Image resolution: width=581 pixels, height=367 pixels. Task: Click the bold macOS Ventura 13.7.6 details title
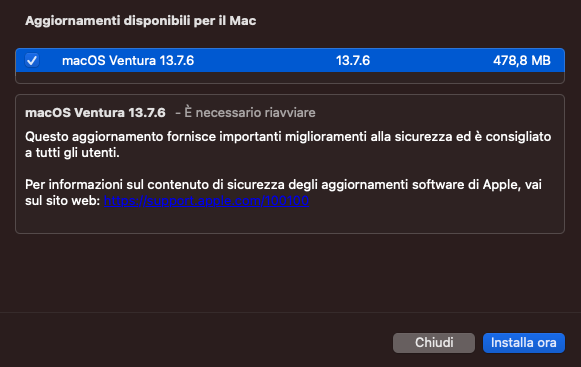pyautogui.click(x=95, y=112)
